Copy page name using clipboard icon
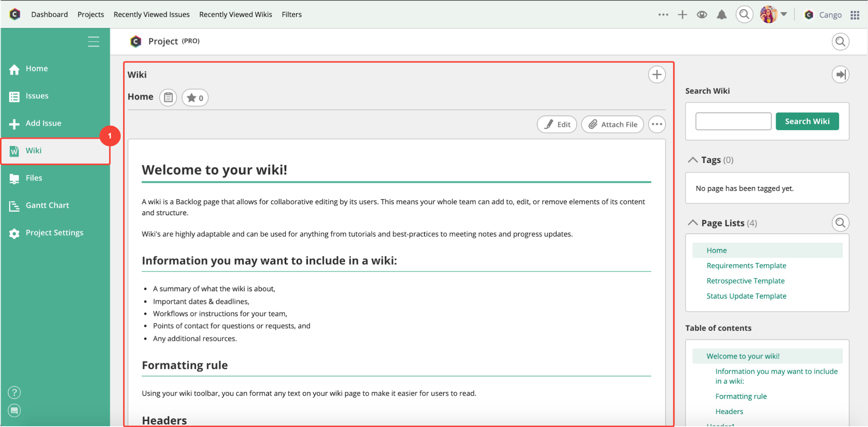 pos(168,98)
